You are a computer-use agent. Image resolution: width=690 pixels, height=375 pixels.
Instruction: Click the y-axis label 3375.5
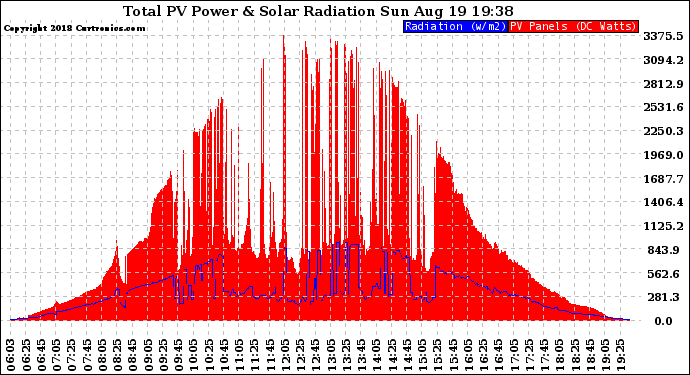point(663,36)
